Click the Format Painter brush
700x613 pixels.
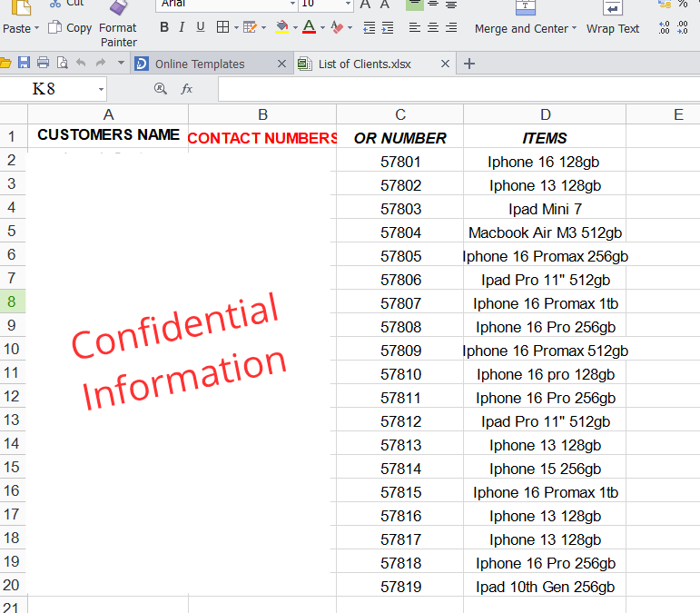pyautogui.click(x=118, y=7)
